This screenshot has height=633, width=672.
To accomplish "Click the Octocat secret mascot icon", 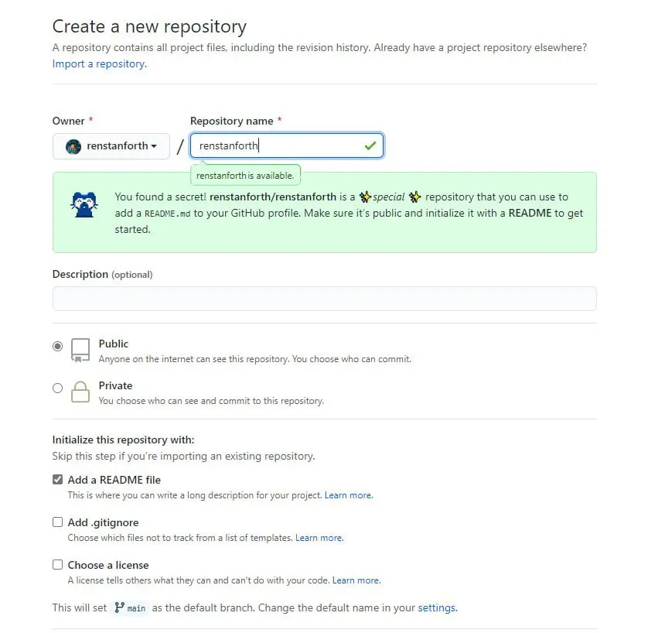I will coord(84,204).
